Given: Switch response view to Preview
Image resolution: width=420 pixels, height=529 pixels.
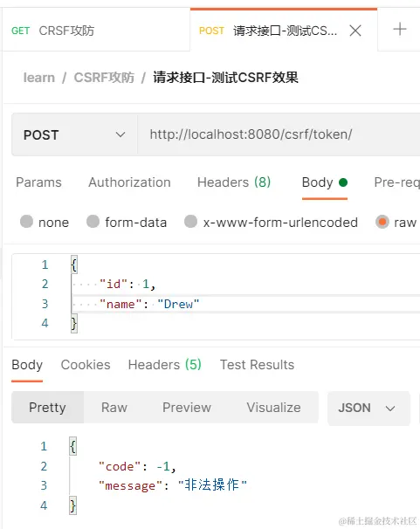Looking at the screenshot, I should (x=187, y=408).
